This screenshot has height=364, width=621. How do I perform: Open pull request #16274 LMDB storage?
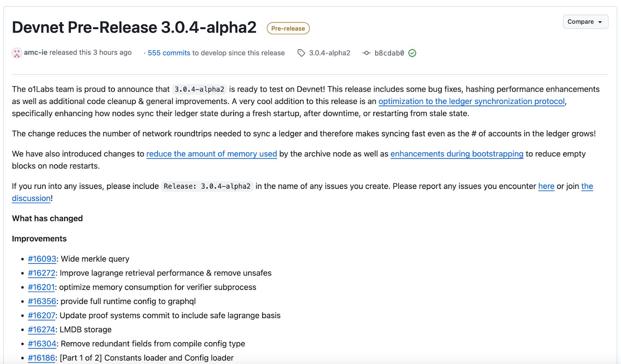coord(42,330)
